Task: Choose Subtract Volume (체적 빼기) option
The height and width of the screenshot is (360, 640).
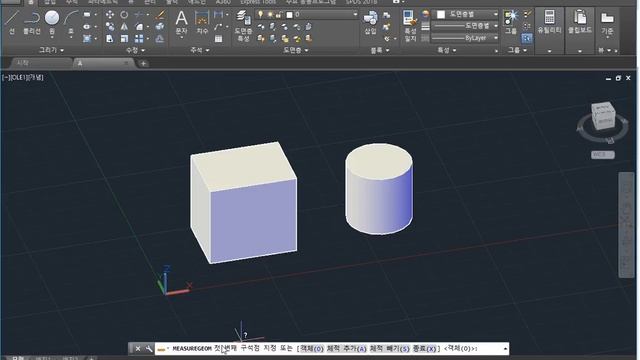Action: (x=389, y=349)
